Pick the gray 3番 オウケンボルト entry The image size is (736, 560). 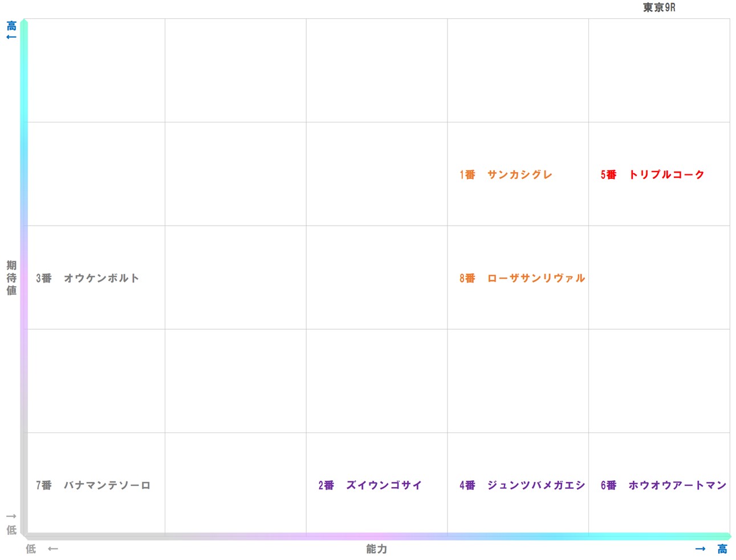[87, 279]
